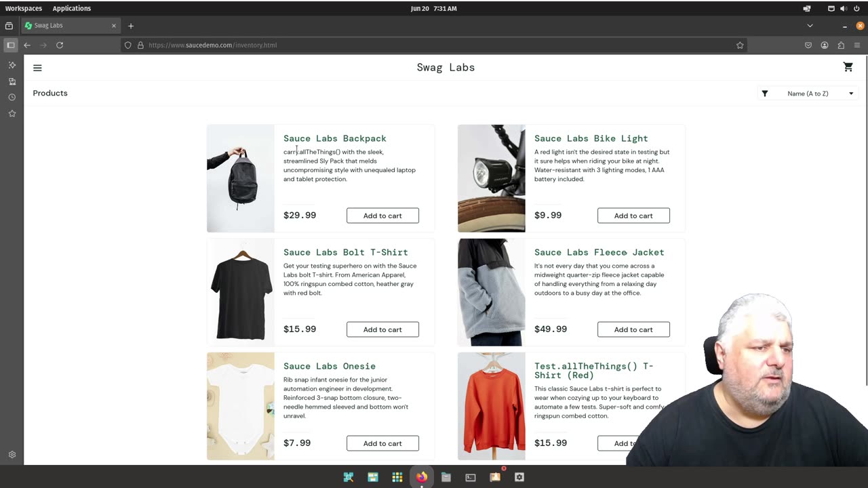This screenshot has width=868, height=488.
Task: Open Sauce Labs Bolt T-Shirt title link
Action: tap(345, 252)
